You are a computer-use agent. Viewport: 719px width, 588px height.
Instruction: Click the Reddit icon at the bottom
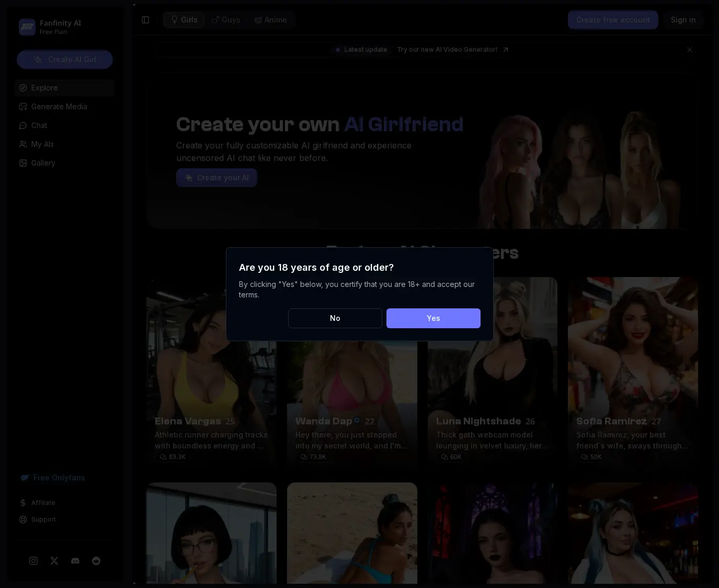96,560
